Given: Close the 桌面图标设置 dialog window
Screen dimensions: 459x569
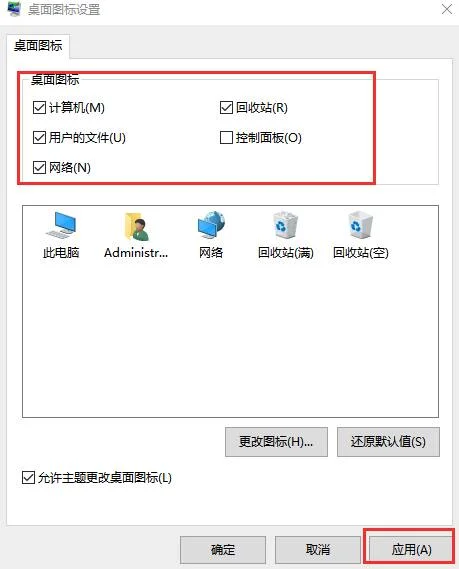Looking at the screenshot, I should point(447,9).
